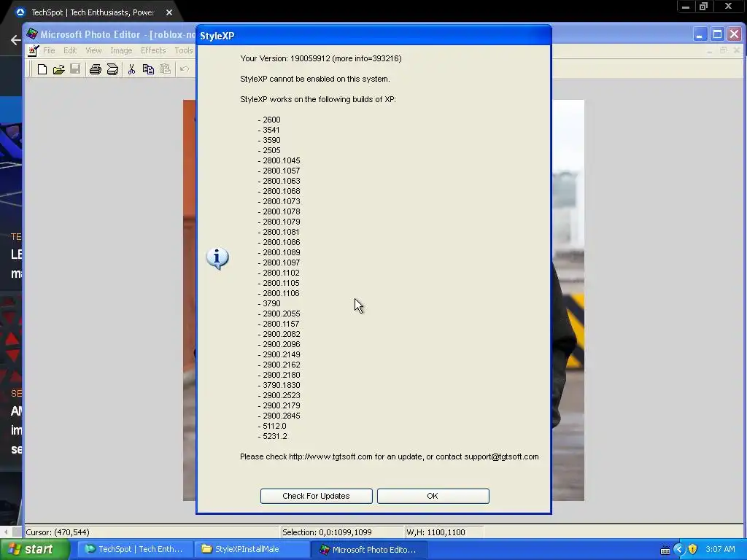Click the tgtsoft.com update message text
Screen dimensions: 747x560
click(x=390, y=456)
